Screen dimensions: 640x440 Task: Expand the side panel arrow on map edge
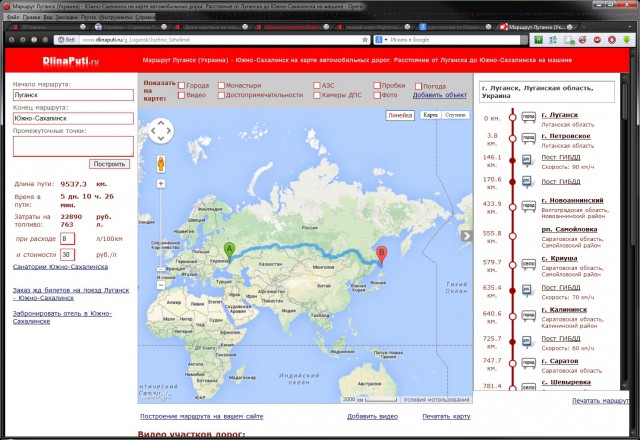point(465,236)
